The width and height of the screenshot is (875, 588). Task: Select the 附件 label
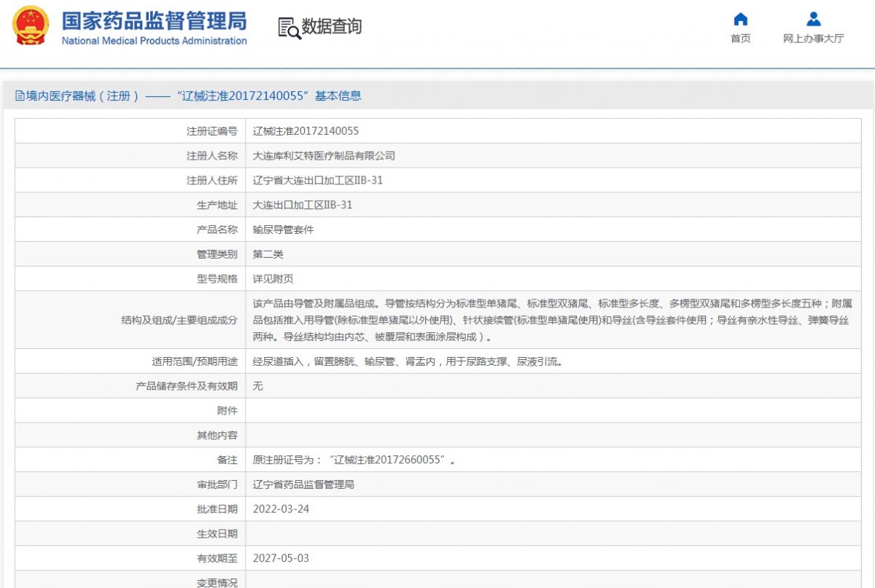(x=227, y=411)
